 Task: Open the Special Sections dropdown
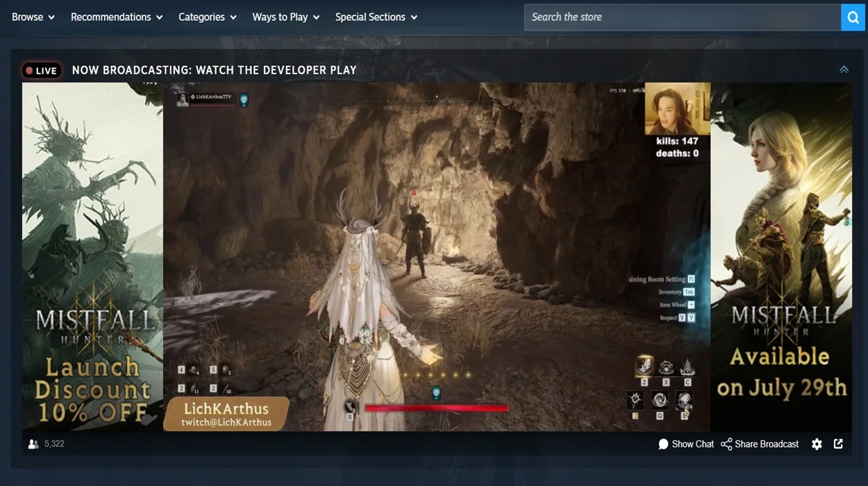pos(376,17)
